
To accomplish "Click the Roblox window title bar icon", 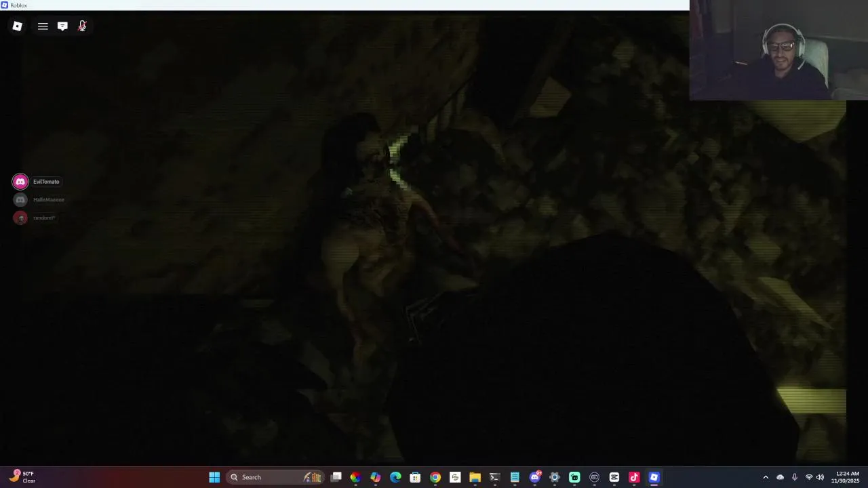I will [5, 5].
